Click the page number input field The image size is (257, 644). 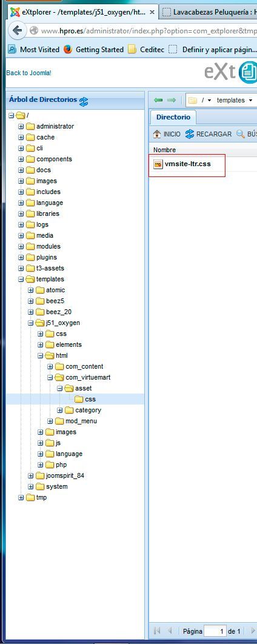click(x=216, y=631)
